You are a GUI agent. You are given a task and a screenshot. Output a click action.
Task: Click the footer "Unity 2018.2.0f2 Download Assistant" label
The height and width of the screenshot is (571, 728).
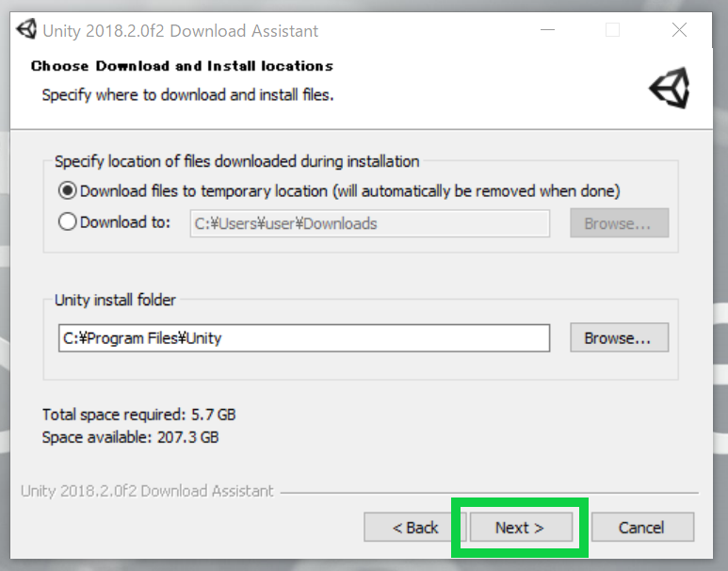(147, 491)
